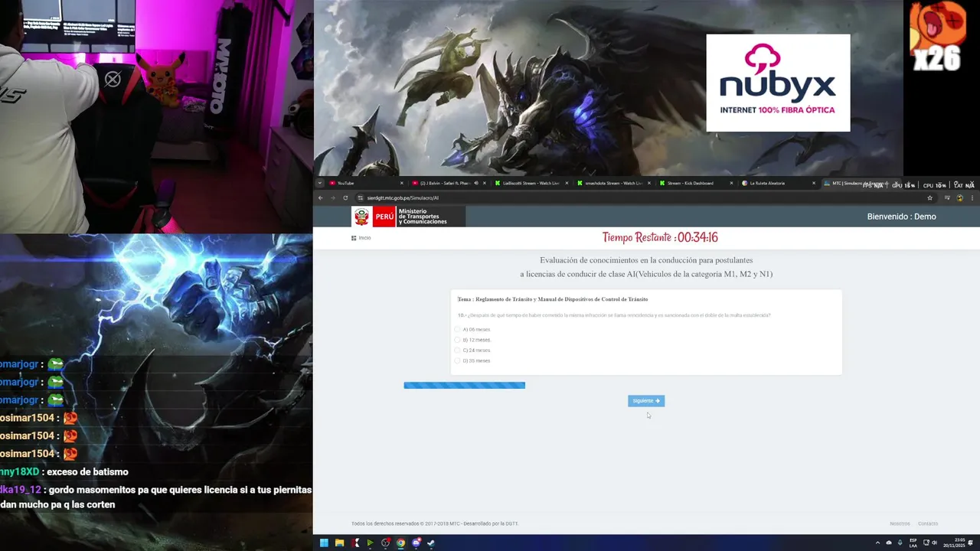Open the browser profile avatar
The image size is (980, 551).
(959, 197)
